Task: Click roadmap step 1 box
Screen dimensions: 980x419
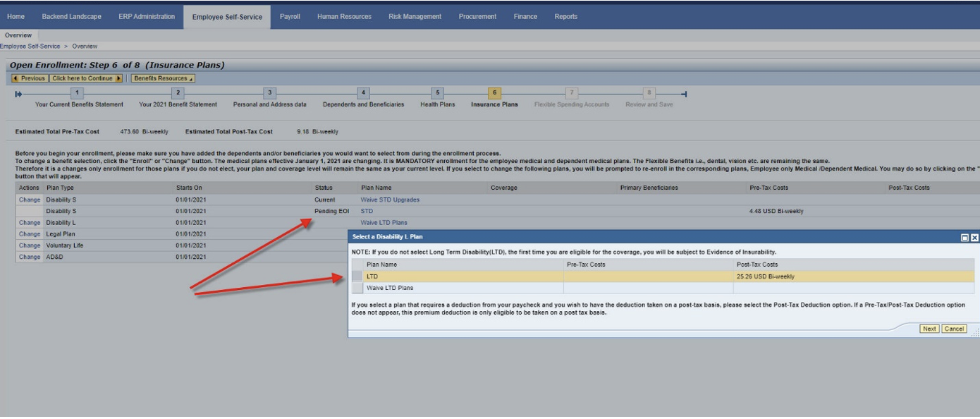Action: pos(78,93)
